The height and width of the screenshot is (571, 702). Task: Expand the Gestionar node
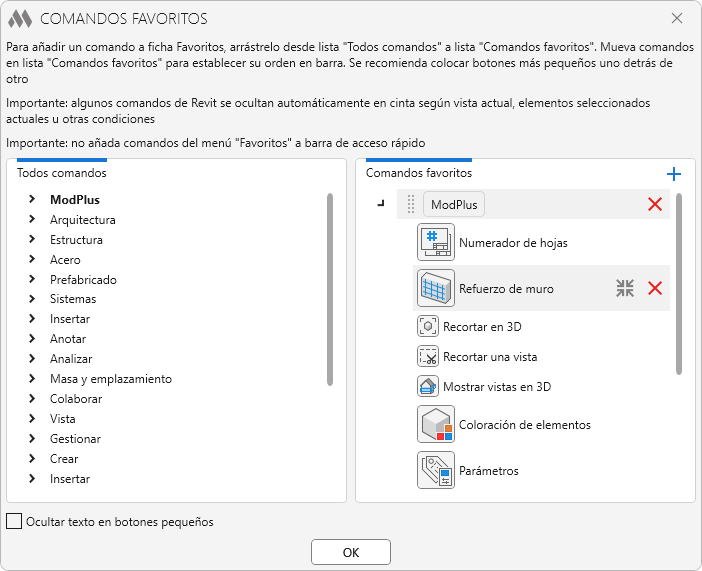click(32, 438)
